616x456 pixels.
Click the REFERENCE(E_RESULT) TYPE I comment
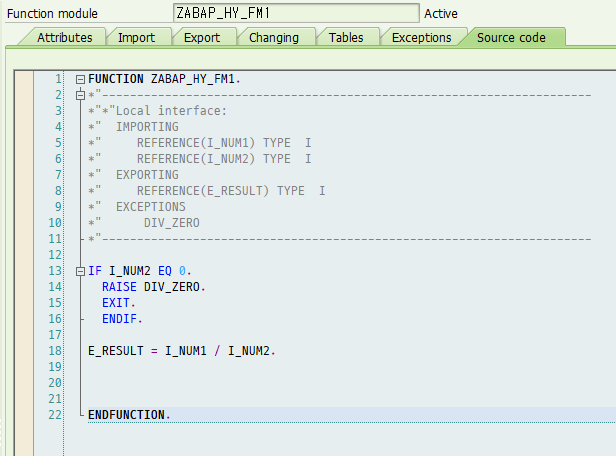coord(231,191)
